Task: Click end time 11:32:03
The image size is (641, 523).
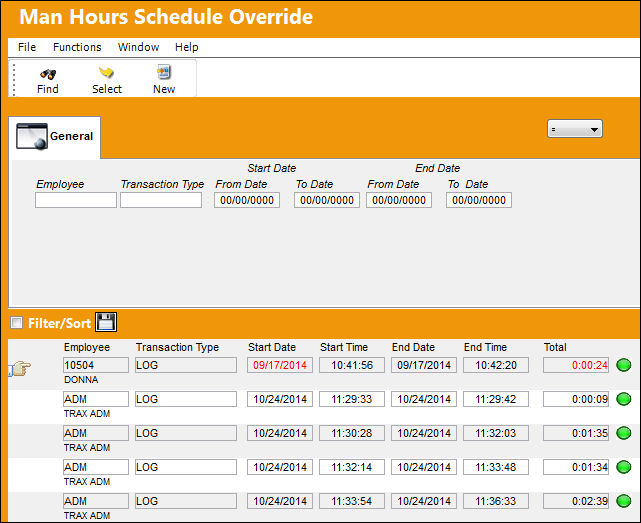Action: [x=495, y=433]
